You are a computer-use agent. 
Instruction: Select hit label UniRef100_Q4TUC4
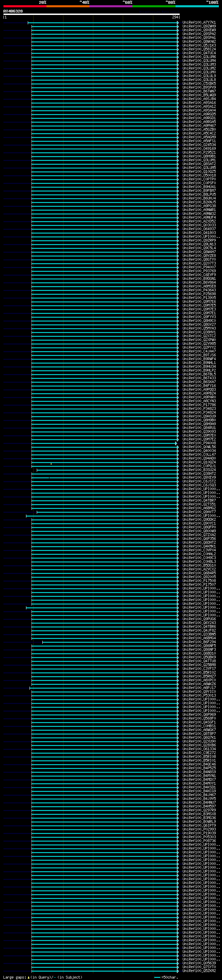point(199,53)
